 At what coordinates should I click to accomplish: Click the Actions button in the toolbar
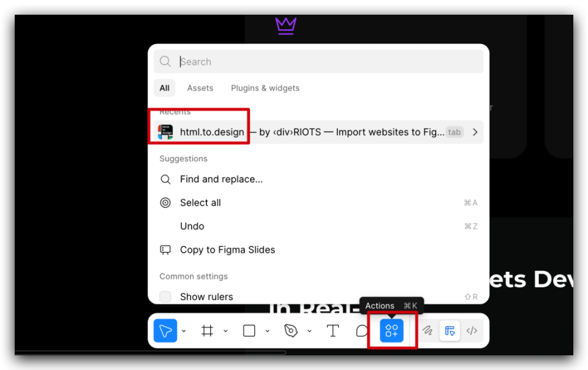click(x=391, y=331)
